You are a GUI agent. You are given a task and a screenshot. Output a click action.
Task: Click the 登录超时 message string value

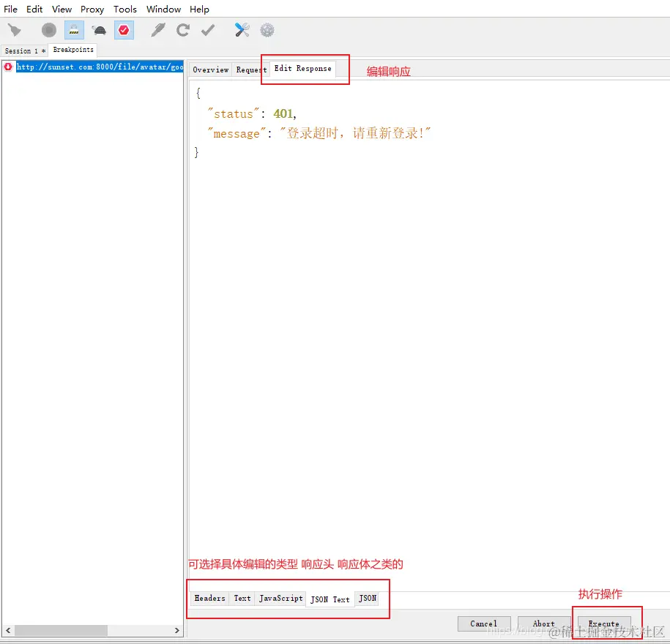point(354,132)
